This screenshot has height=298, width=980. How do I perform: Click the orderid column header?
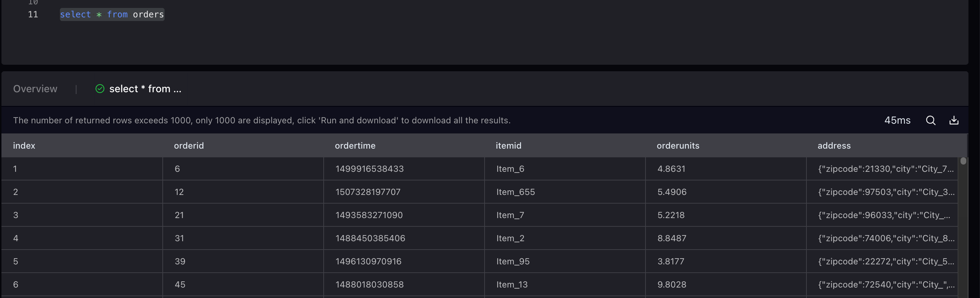click(x=189, y=146)
